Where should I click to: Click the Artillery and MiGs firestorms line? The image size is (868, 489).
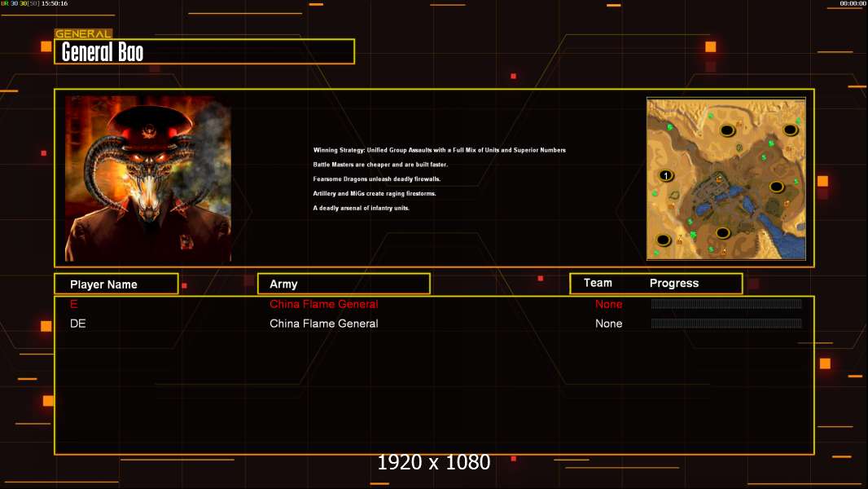tap(375, 193)
